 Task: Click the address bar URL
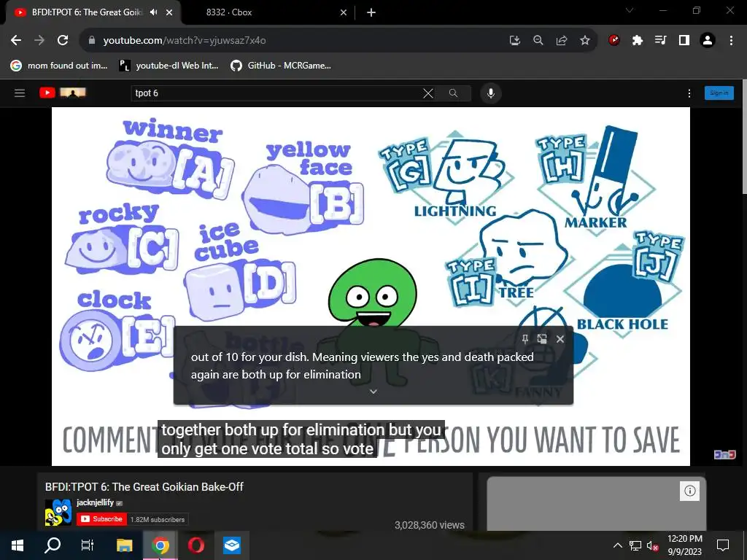coord(185,41)
